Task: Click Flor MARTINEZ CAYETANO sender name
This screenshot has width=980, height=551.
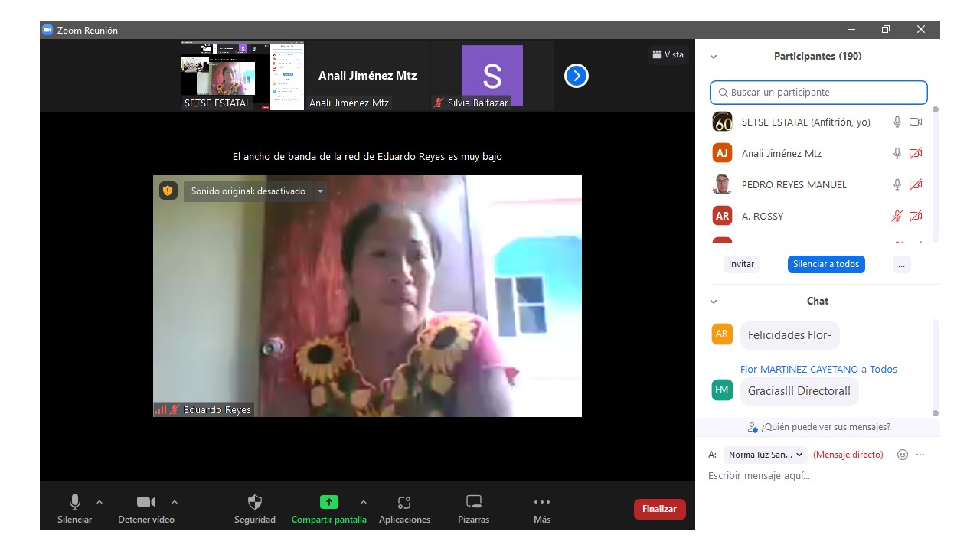Action: coord(799,369)
